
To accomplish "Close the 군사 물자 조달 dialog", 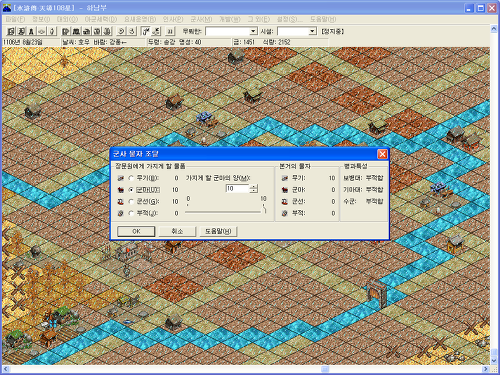I will pyautogui.click(x=382, y=154).
